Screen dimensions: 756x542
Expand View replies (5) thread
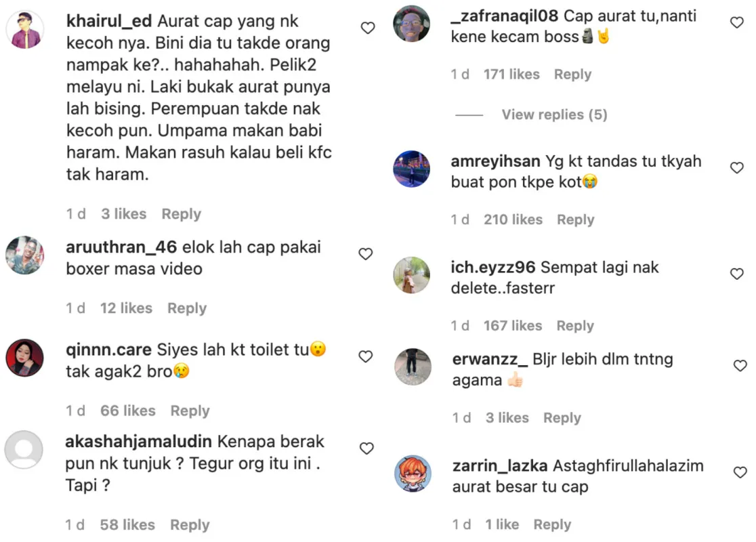tap(554, 114)
